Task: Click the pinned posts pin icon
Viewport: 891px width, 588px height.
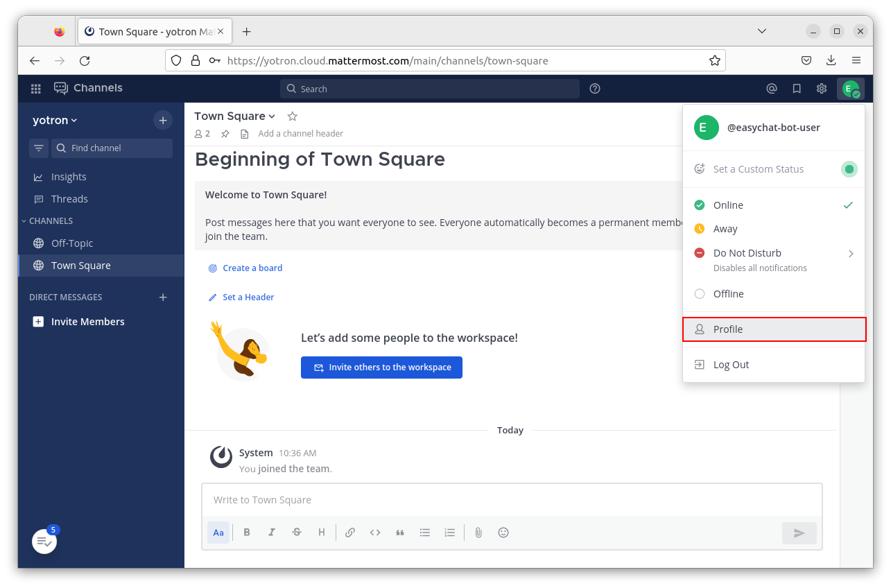Action: [225, 134]
